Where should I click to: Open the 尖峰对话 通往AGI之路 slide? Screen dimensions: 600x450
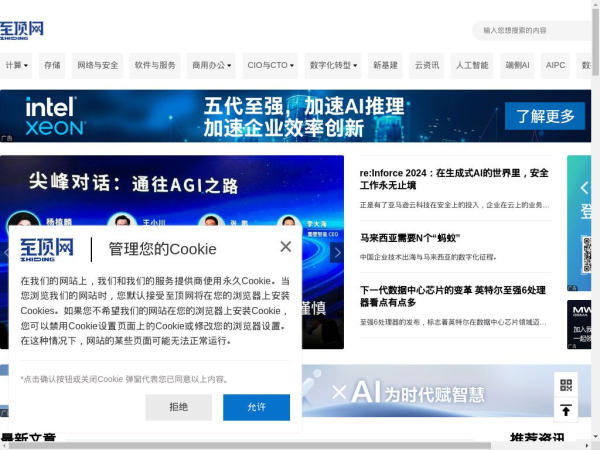pos(172,191)
